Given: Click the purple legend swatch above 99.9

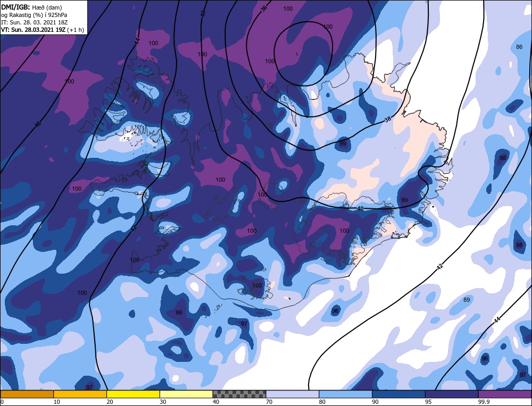Looking at the screenshot, I should click(505, 394).
